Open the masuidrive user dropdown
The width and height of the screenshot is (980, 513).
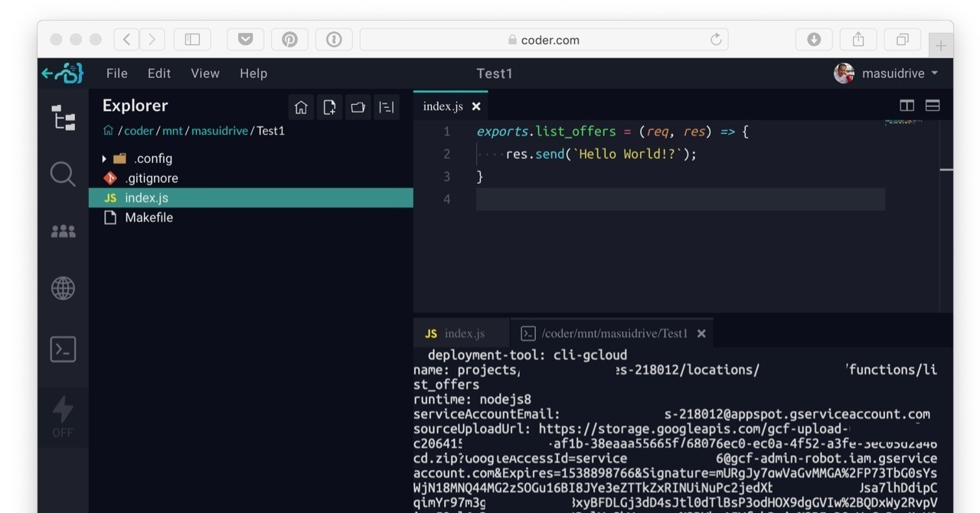coord(900,74)
